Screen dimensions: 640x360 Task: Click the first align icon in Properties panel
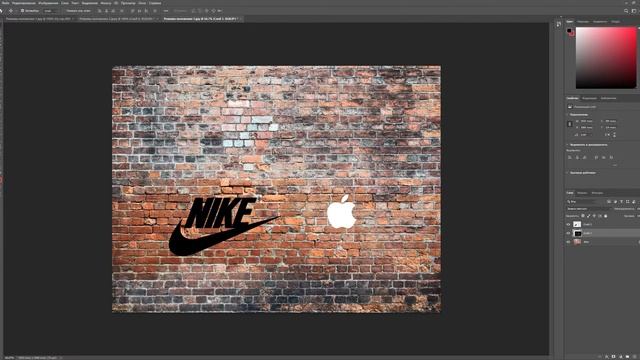click(570, 157)
